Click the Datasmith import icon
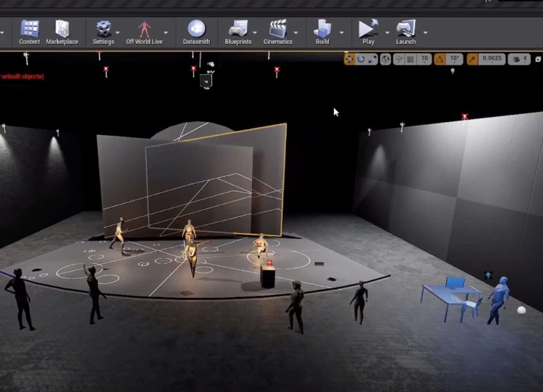Image resolution: width=543 pixels, height=392 pixels. (x=196, y=32)
